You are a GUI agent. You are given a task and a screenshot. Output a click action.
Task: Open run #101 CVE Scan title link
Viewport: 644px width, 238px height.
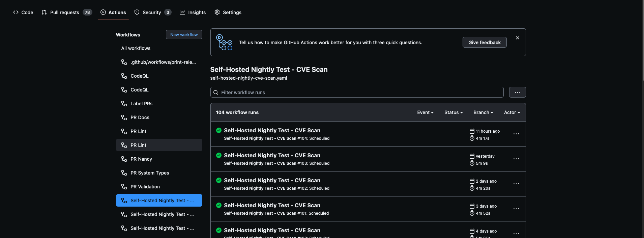pyautogui.click(x=272, y=205)
